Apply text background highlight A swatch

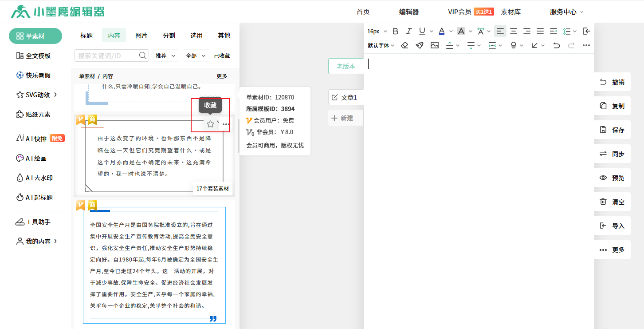[461, 31]
